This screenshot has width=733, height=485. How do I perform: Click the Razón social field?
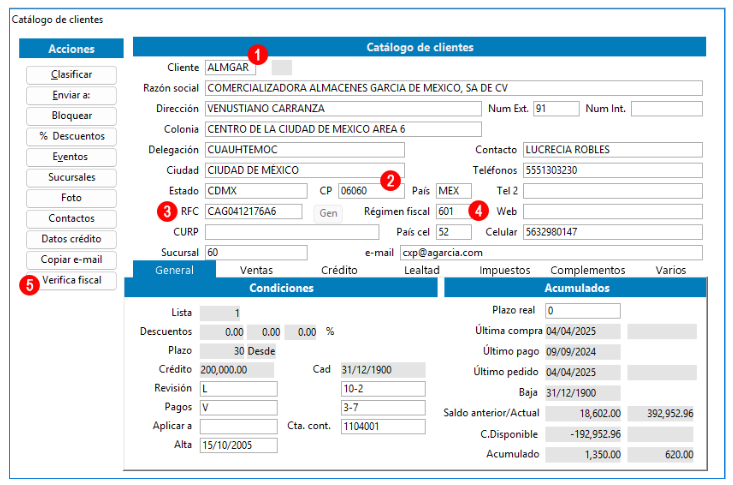(x=453, y=88)
